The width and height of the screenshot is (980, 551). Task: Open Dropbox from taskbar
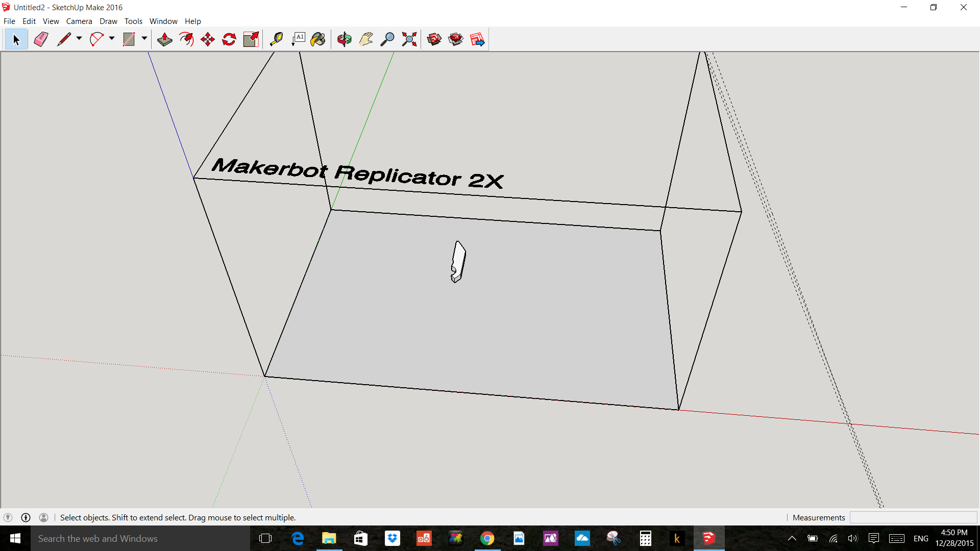[x=393, y=538]
